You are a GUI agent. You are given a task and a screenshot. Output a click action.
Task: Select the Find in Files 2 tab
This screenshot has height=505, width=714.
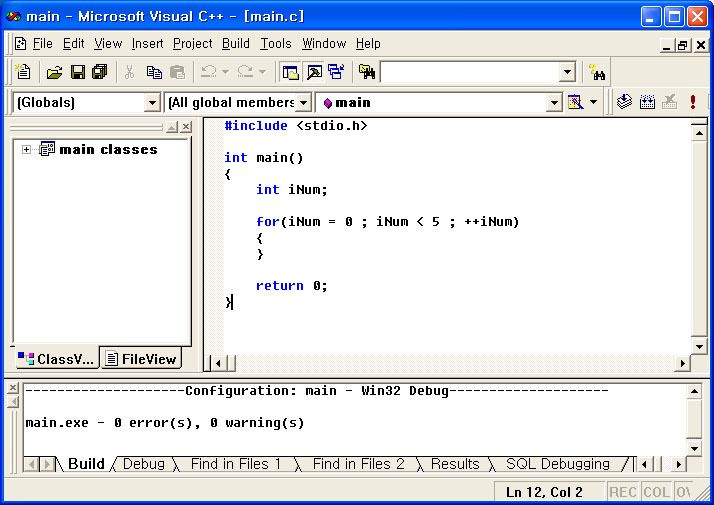pos(358,464)
